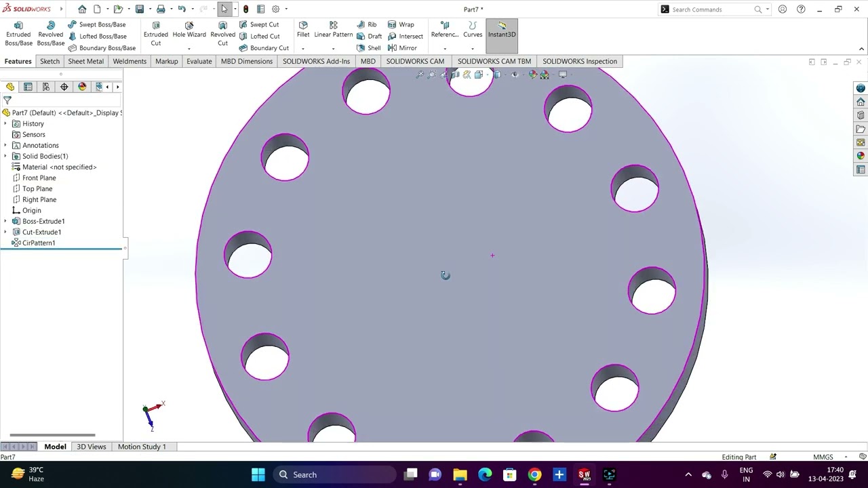The width and height of the screenshot is (868, 488).
Task: Click the Zoom to Fit view icon
Action: pyautogui.click(x=420, y=75)
